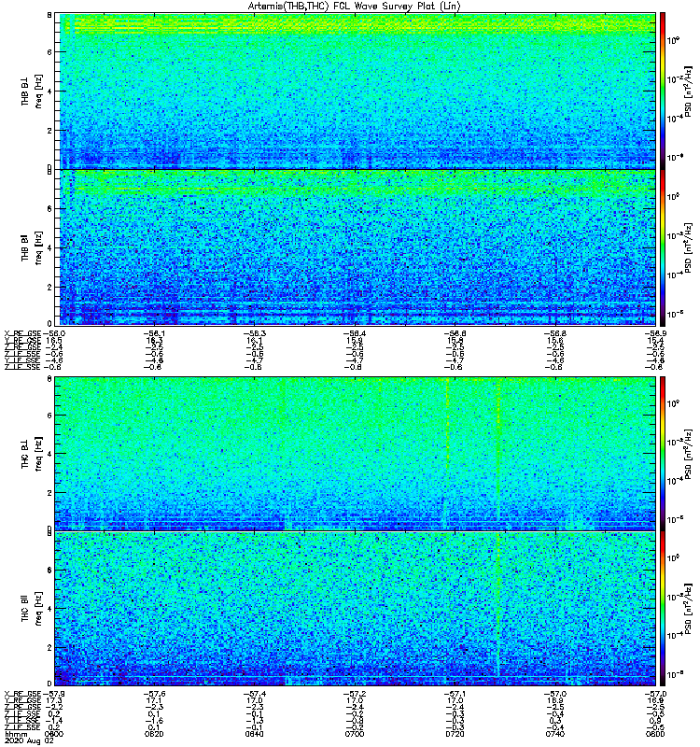Click the bottom panel's PSD color bar
The width and height of the screenshot is (700, 747).
(664, 608)
